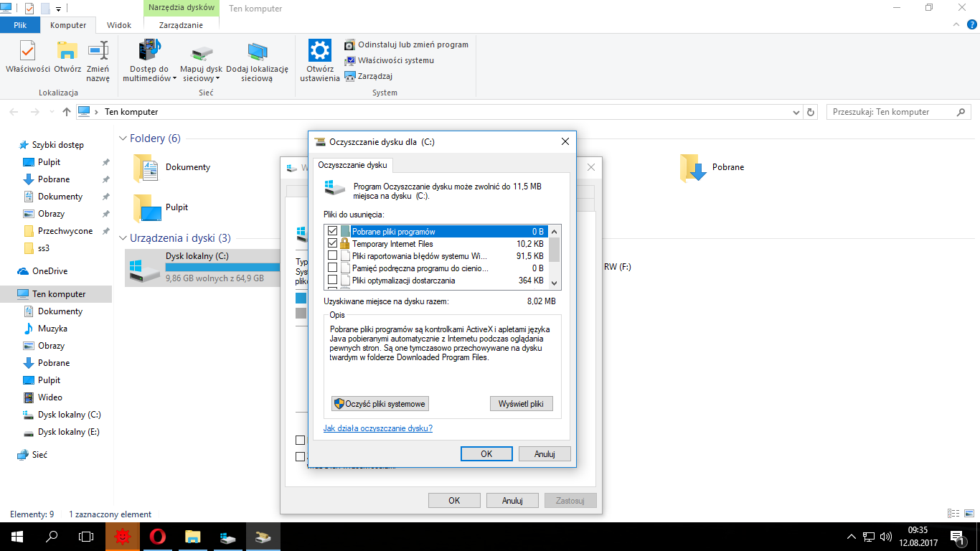This screenshot has width=980, height=551.
Task: Click the refresh button in address bar
Action: click(811, 112)
